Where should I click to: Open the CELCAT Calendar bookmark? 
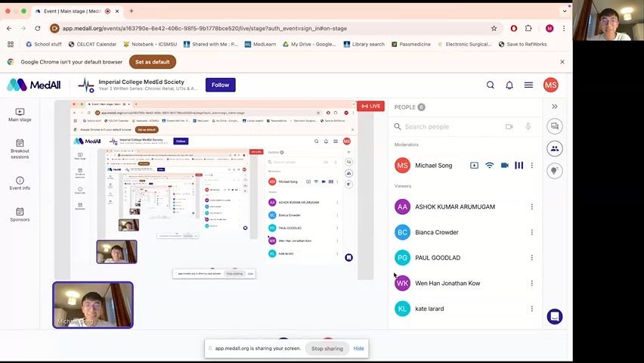click(x=92, y=44)
